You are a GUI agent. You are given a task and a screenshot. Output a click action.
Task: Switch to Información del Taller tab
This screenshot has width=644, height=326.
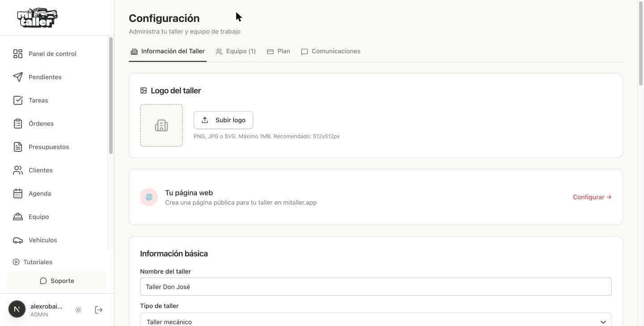pos(168,51)
